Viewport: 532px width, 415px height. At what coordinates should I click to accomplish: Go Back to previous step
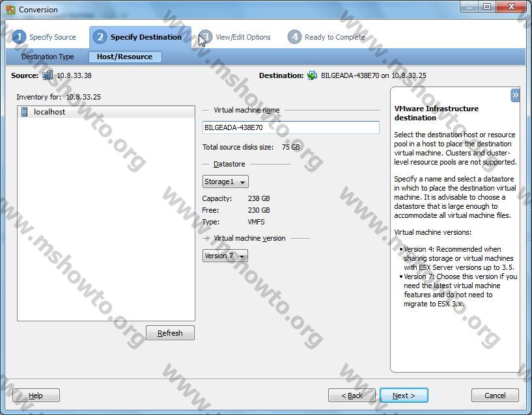352,395
